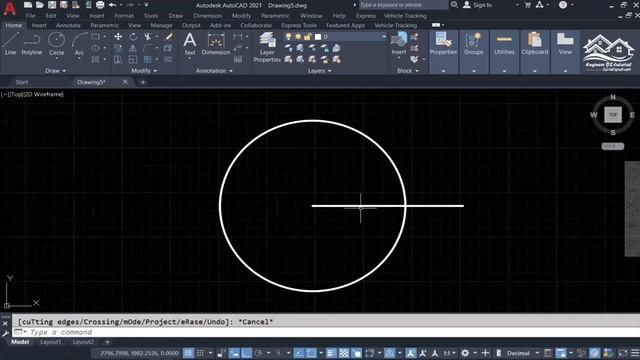Click the Dimension tool
This screenshot has height=360, width=640.
(216, 44)
